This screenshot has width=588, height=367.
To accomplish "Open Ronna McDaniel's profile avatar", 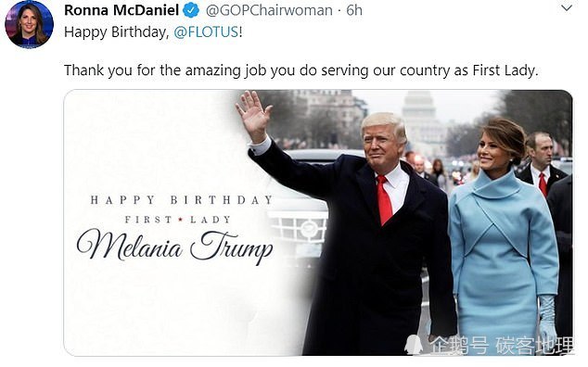I will pyautogui.click(x=30, y=24).
